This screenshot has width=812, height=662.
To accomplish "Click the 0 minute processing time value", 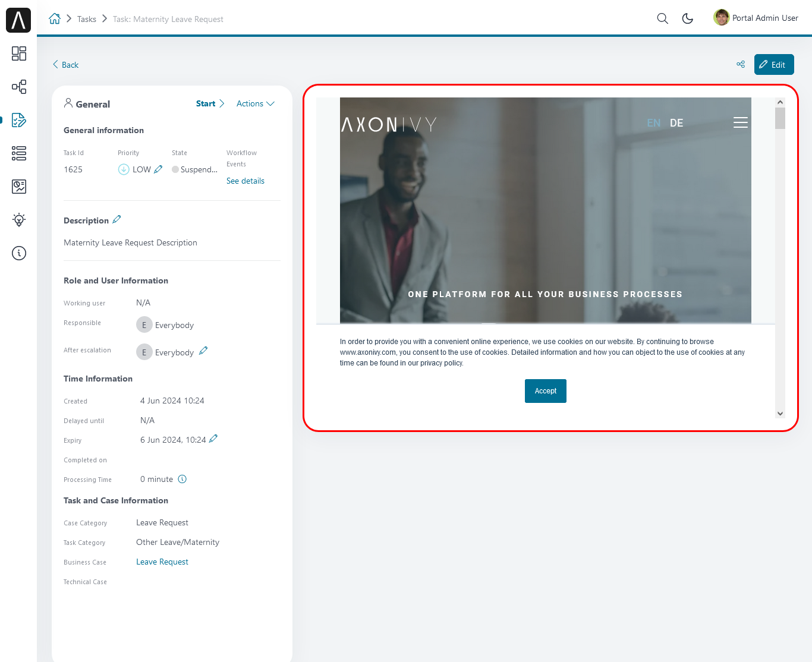I will tap(157, 479).
